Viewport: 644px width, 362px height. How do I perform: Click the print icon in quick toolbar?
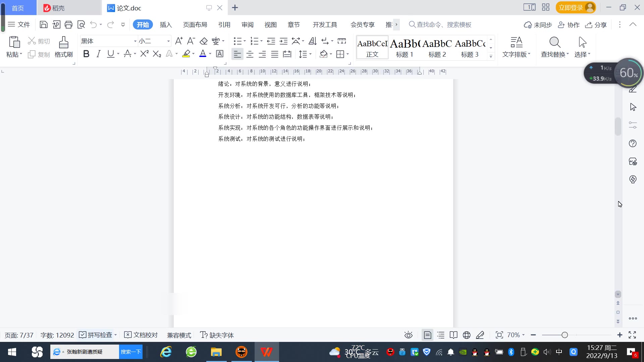[68, 24]
